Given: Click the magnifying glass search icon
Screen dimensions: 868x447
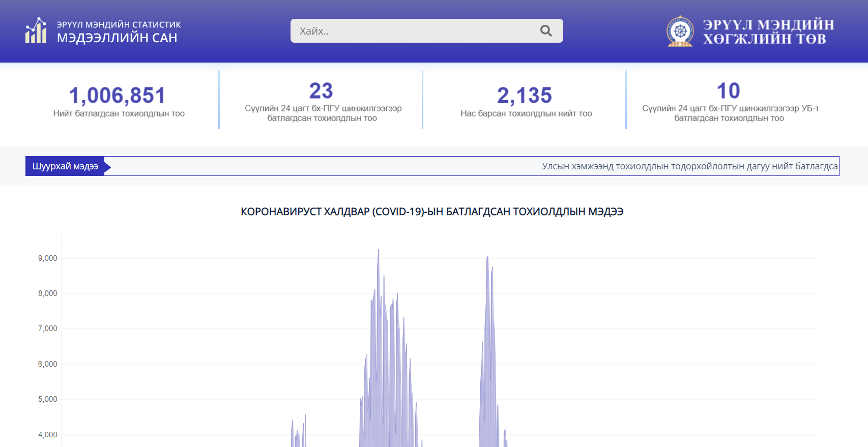Looking at the screenshot, I should point(546,31).
